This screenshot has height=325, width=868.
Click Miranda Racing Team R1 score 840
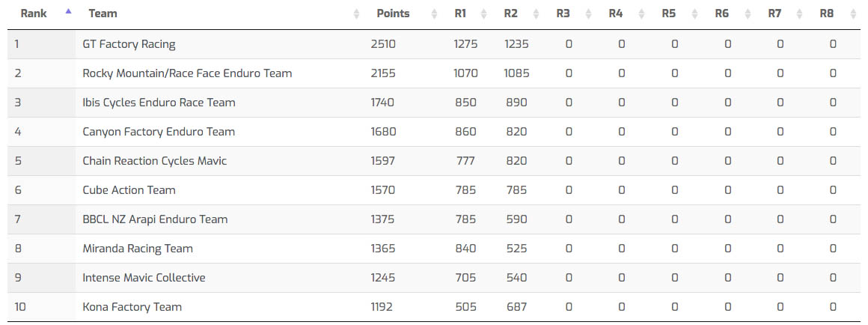(465, 249)
